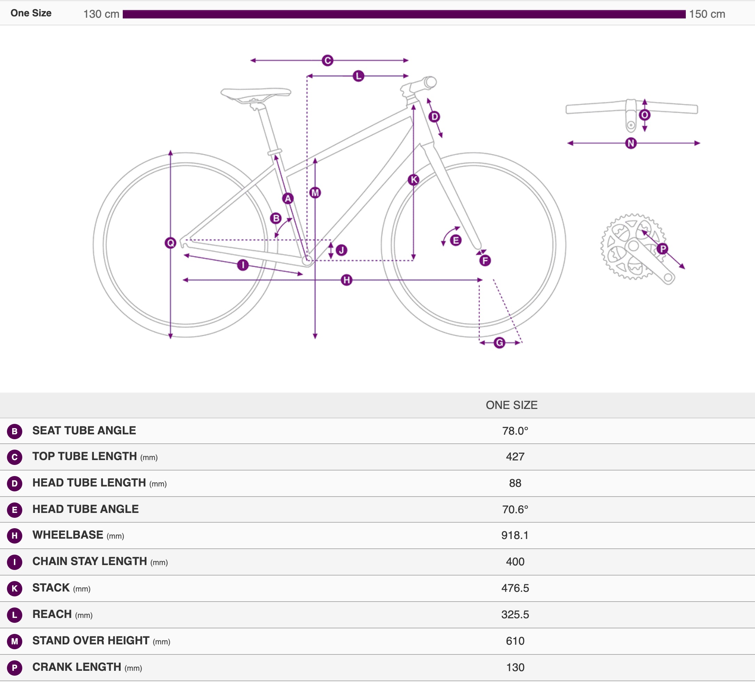Click the K badge in Stack row
This screenshot has height=700, width=755.
[x=14, y=589]
